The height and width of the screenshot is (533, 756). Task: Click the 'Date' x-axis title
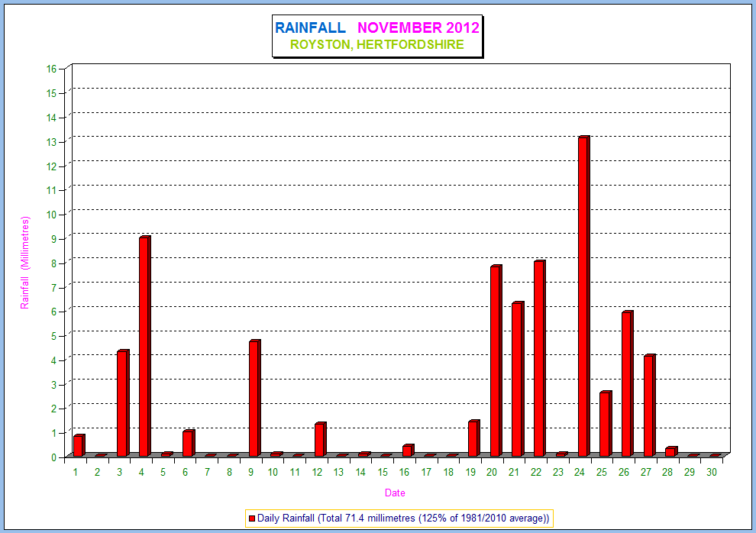395,493
